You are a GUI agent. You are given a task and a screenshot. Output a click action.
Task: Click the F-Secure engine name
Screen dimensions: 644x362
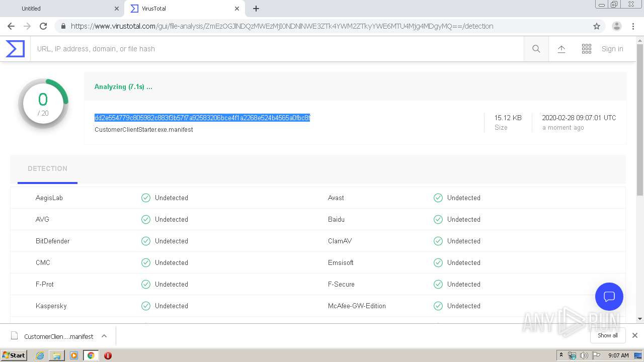pos(341,284)
